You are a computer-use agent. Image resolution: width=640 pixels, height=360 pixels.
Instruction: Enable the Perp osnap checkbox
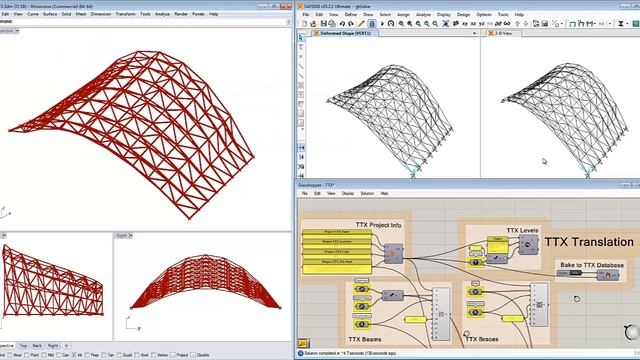87,355
